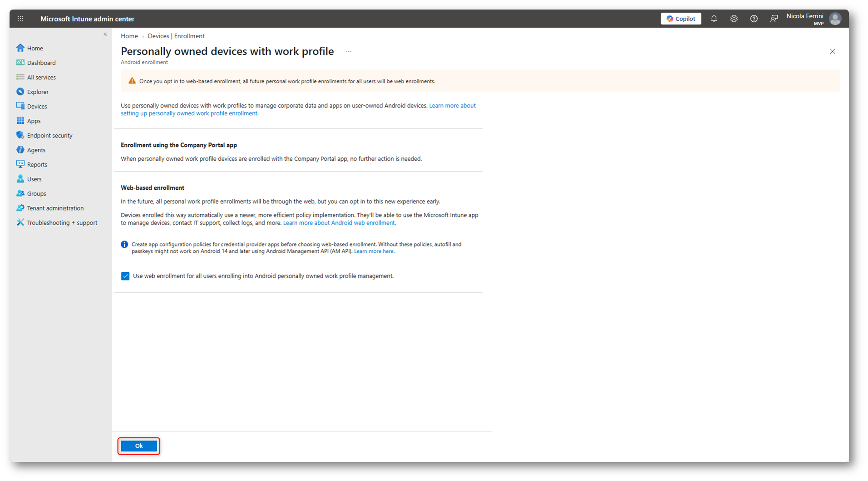Click the Devices | Enrollment breadcrumb

(x=176, y=36)
